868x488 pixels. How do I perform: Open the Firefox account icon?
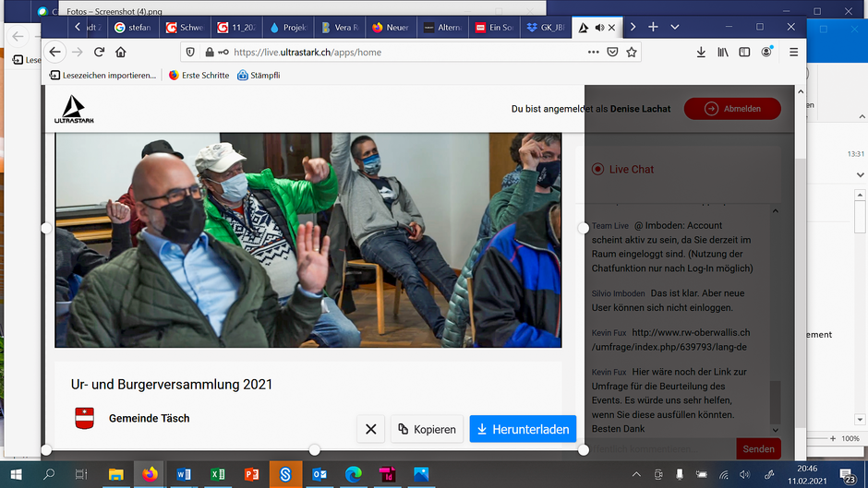point(766,53)
